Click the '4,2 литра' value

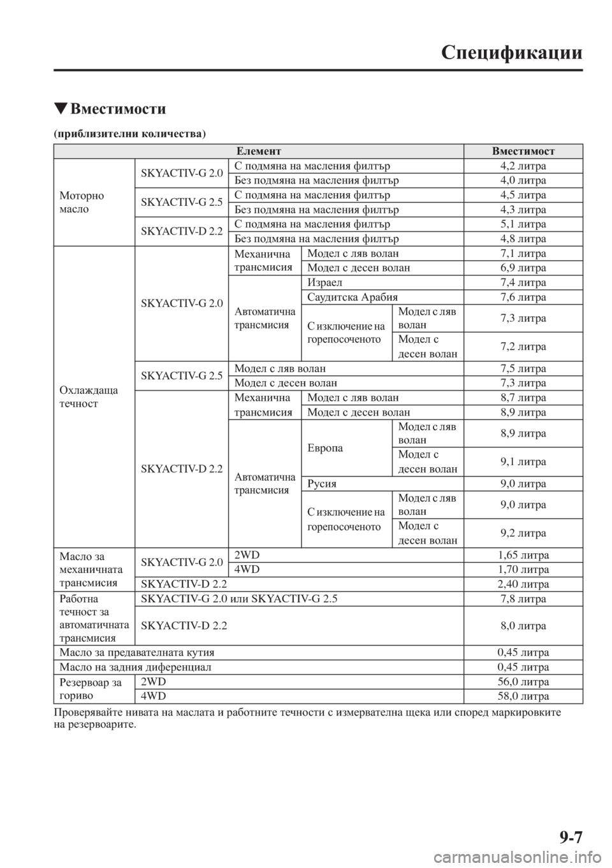[x=523, y=166]
